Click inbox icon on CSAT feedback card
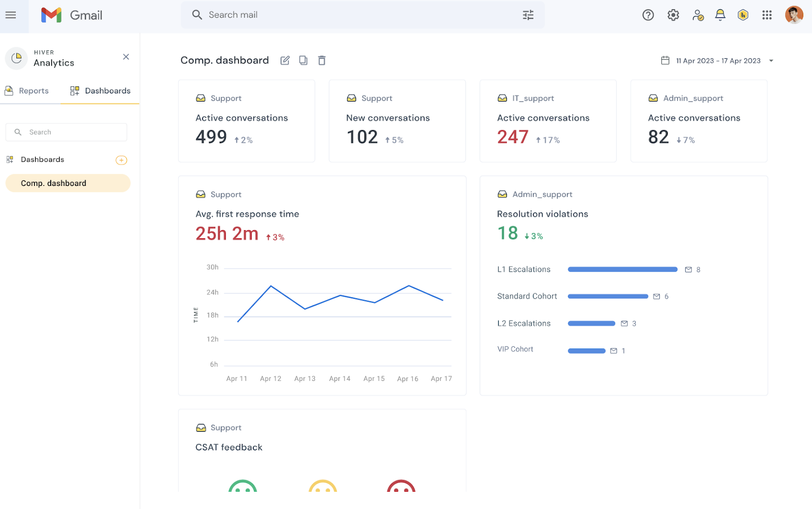This screenshot has height=509, width=812. point(201,428)
